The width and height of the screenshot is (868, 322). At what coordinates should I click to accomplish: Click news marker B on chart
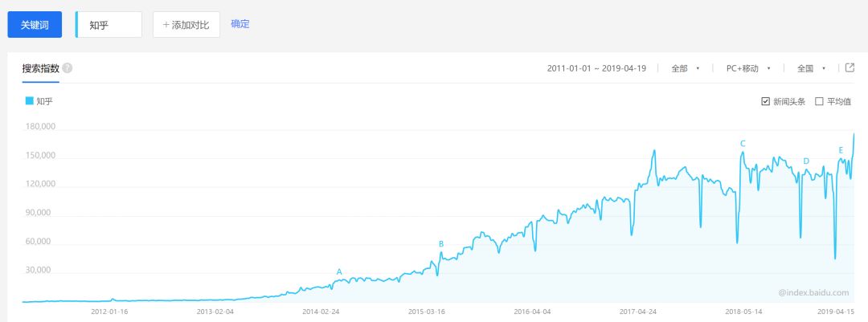pos(441,244)
